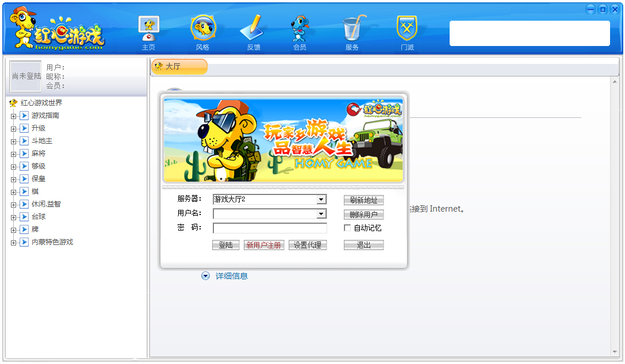Screen dimensions: 625x364
Task: Click the 新用户注册 registration link
Action: click(264, 244)
